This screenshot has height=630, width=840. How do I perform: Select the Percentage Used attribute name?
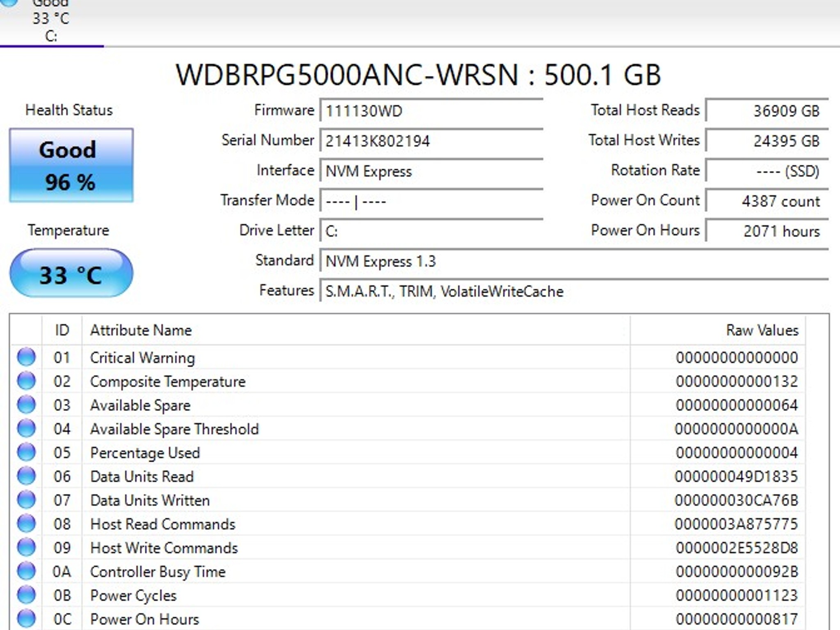point(145,453)
